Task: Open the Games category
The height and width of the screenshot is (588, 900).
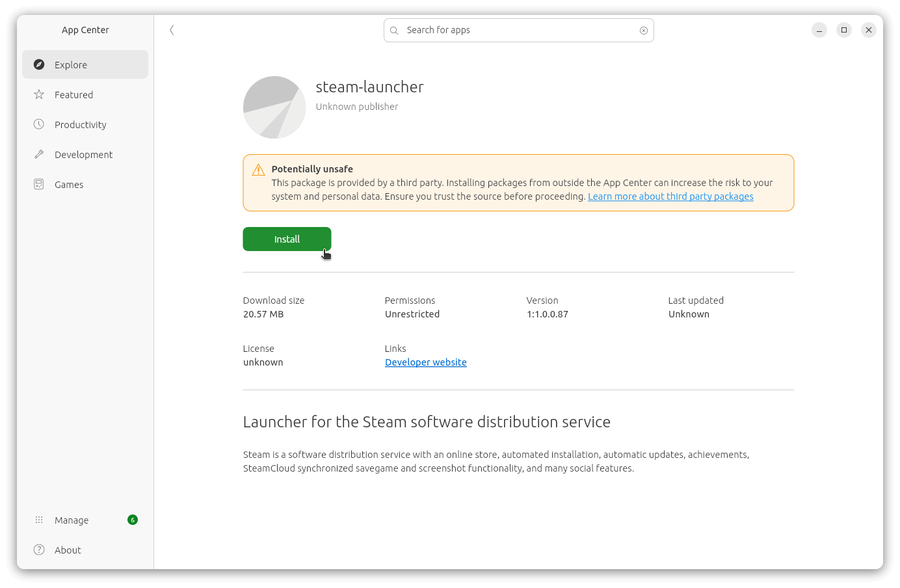Action: click(85, 184)
